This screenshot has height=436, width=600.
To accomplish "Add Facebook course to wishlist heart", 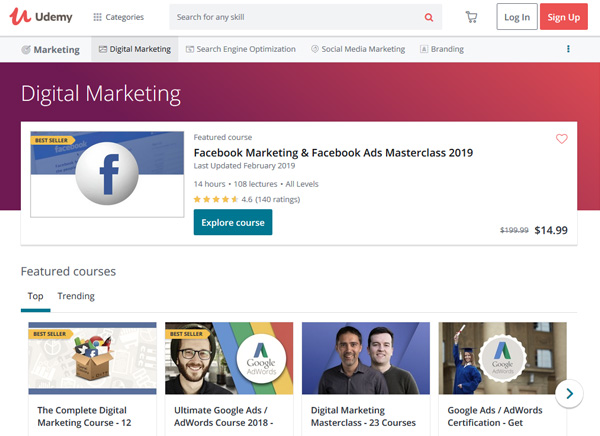I will point(562,139).
